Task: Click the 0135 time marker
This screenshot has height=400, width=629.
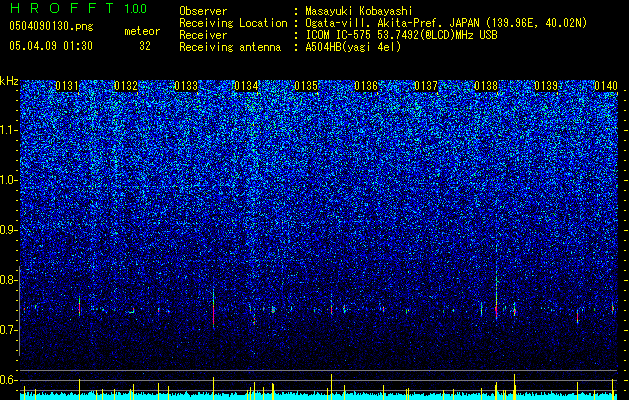Action: (x=306, y=86)
